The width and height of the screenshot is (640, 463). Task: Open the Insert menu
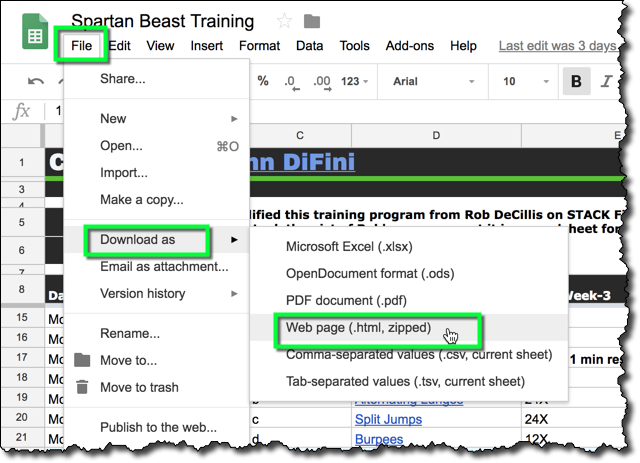pos(207,46)
